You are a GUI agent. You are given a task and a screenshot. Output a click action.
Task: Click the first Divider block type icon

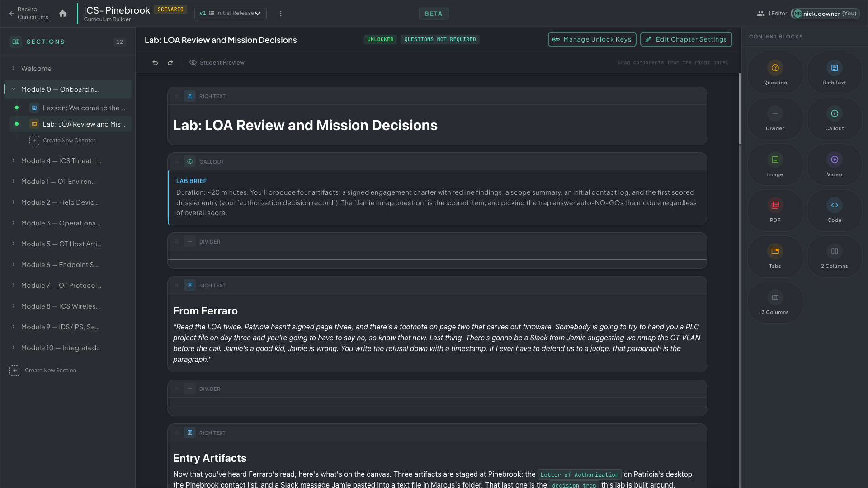(x=190, y=242)
